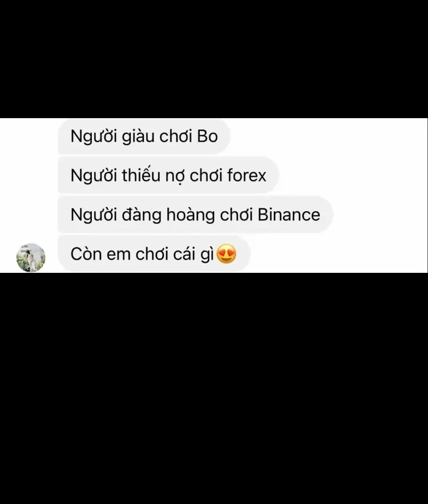428x504 pixels.
Task: Click the word "forex" in second message
Action: point(247,175)
